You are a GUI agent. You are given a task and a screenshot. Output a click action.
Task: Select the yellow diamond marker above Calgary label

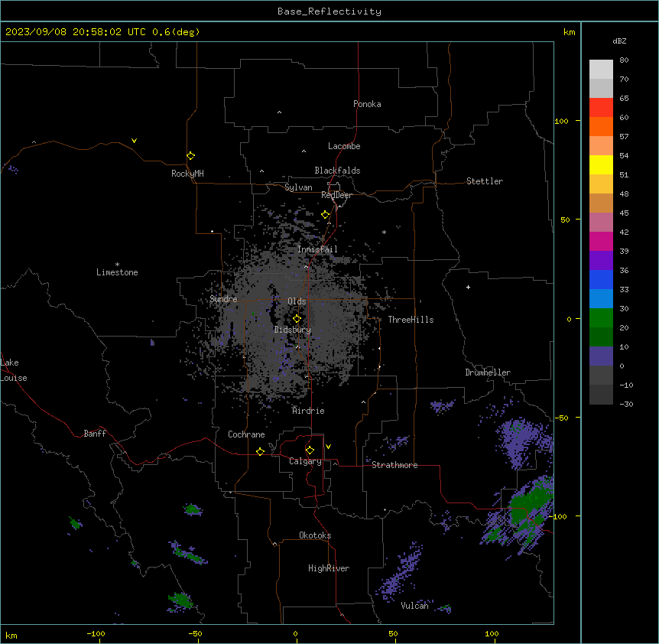click(310, 450)
